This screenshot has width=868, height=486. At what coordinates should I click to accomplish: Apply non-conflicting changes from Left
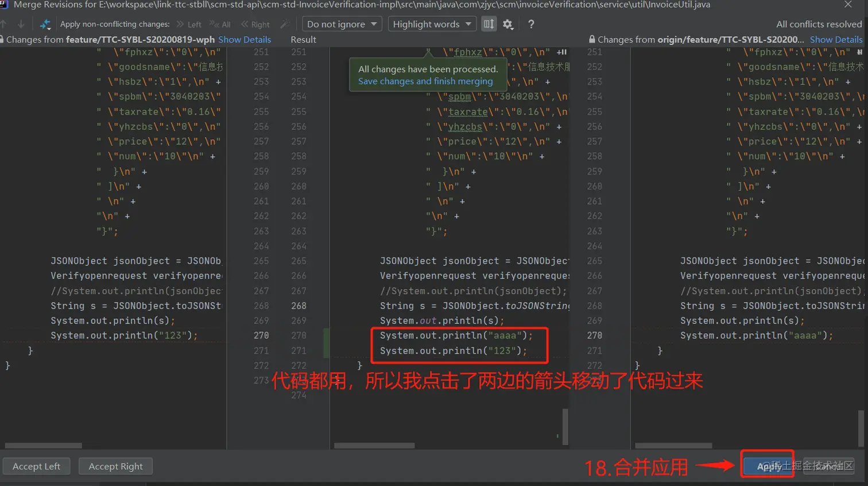click(189, 24)
